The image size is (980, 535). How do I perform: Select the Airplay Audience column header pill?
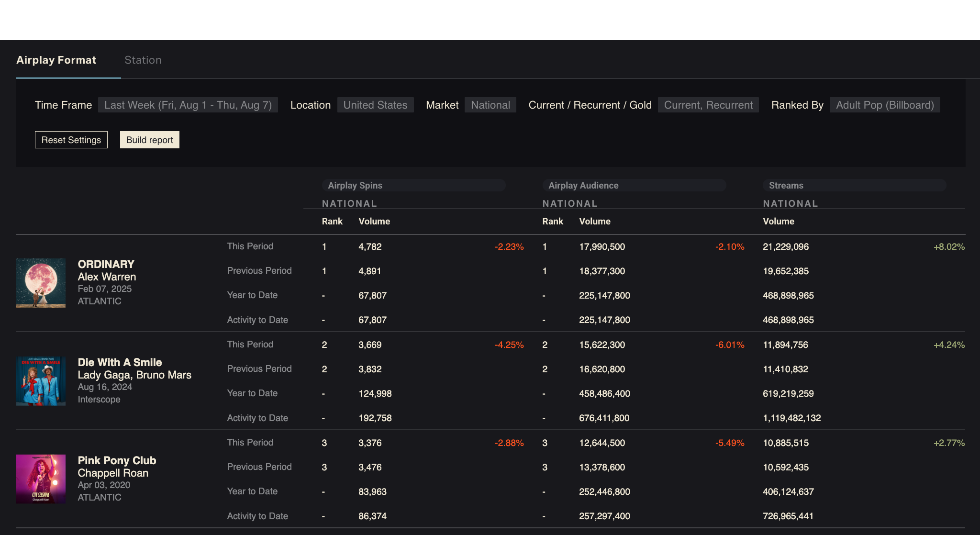634,185
